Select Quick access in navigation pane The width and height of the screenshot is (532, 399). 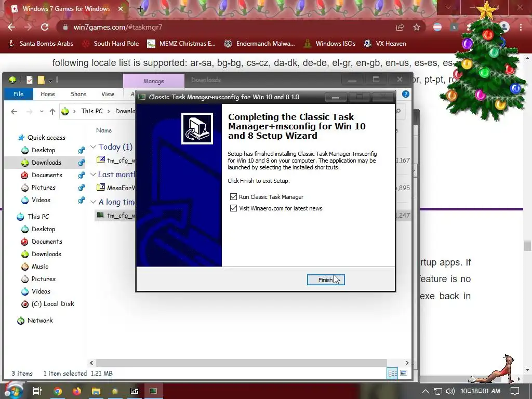46,137
